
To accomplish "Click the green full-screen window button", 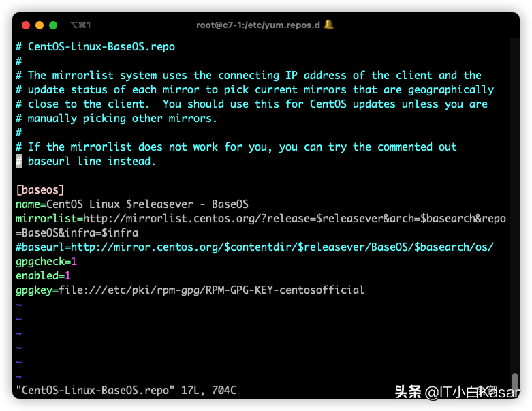I will click(53, 25).
